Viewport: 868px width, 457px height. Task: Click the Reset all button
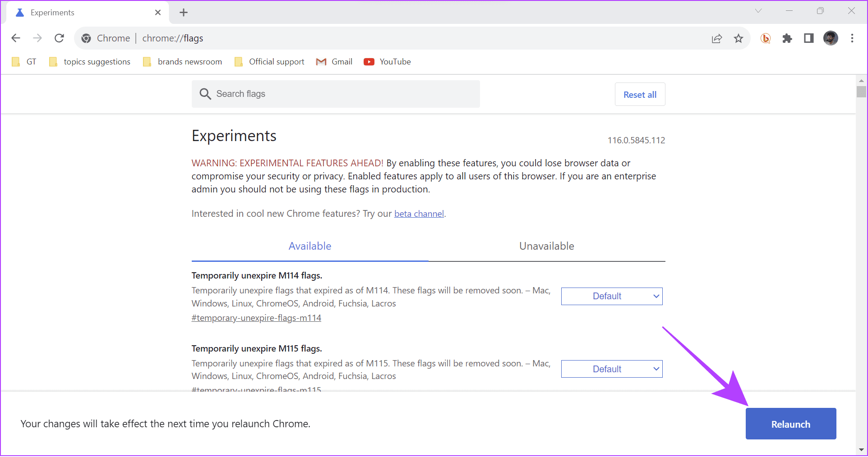(x=640, y=95)
